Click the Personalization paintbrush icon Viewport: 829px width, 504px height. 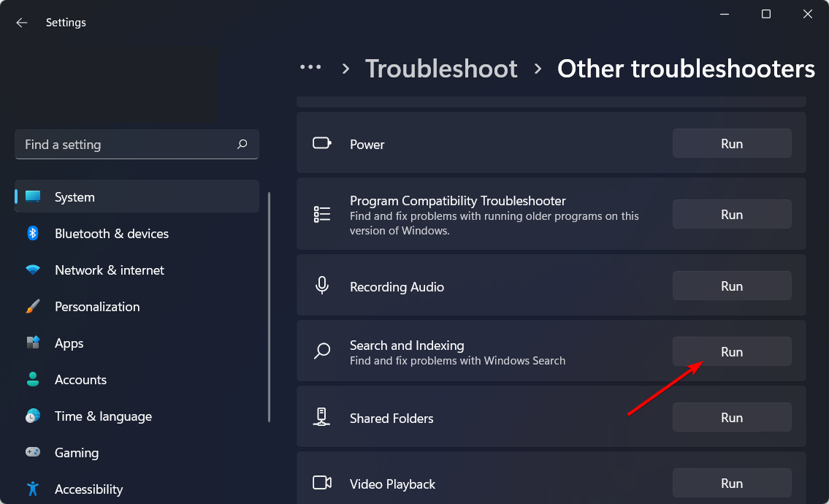(x=33, y=306)
